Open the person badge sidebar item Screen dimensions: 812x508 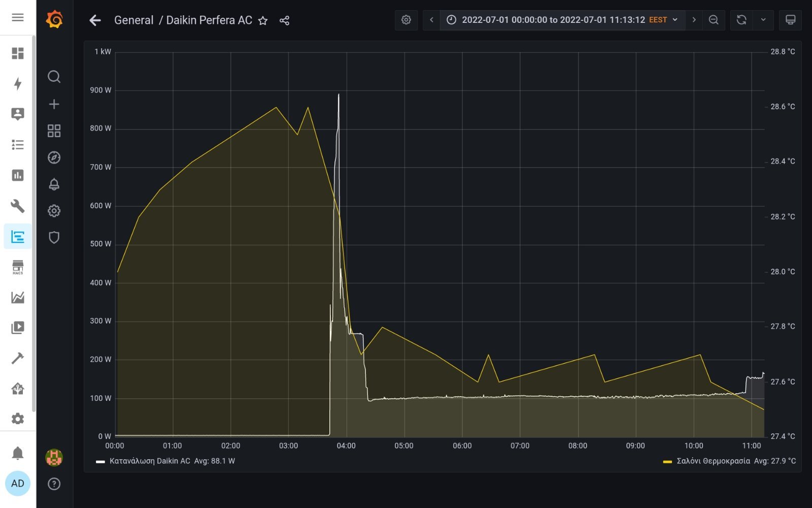pos(18,114)
